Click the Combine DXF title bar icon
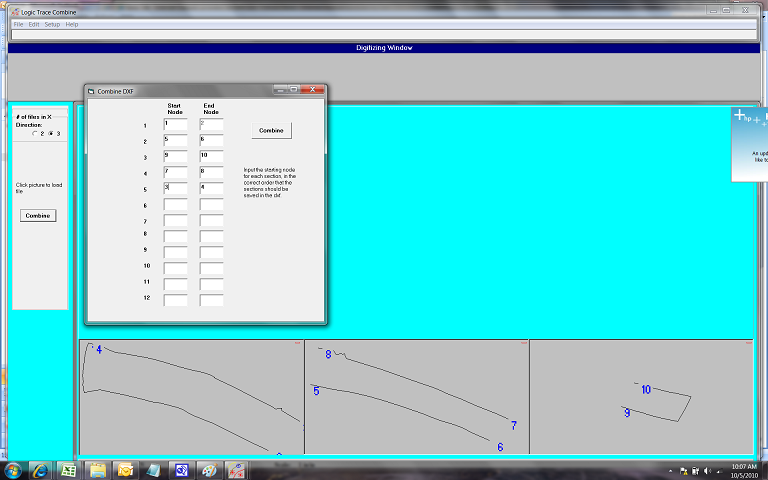Viewport: 768px width, 480px height. tap(91, 92)
